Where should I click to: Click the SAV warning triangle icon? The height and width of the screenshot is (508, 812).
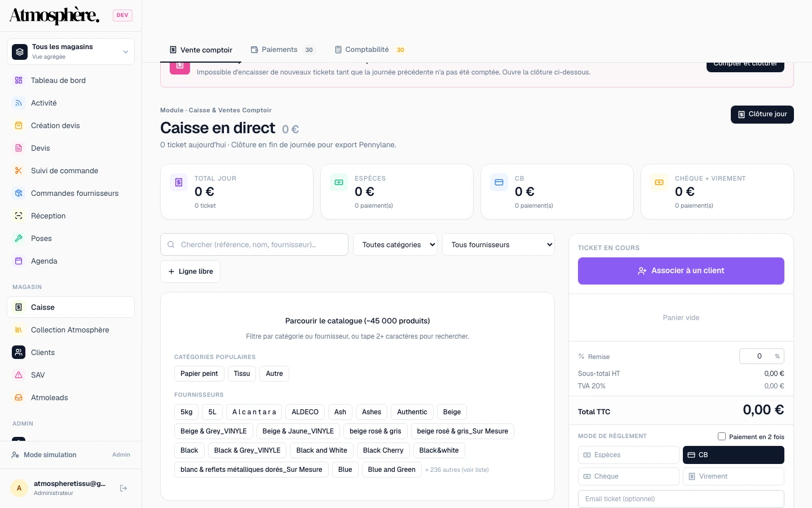(x=19, y=375)
